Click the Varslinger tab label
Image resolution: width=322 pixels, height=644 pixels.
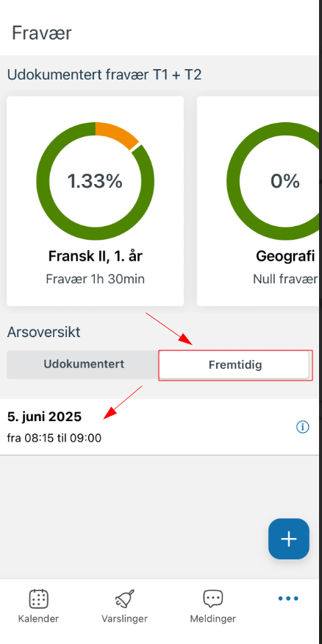pyautogui.click(x=124, y=618)
